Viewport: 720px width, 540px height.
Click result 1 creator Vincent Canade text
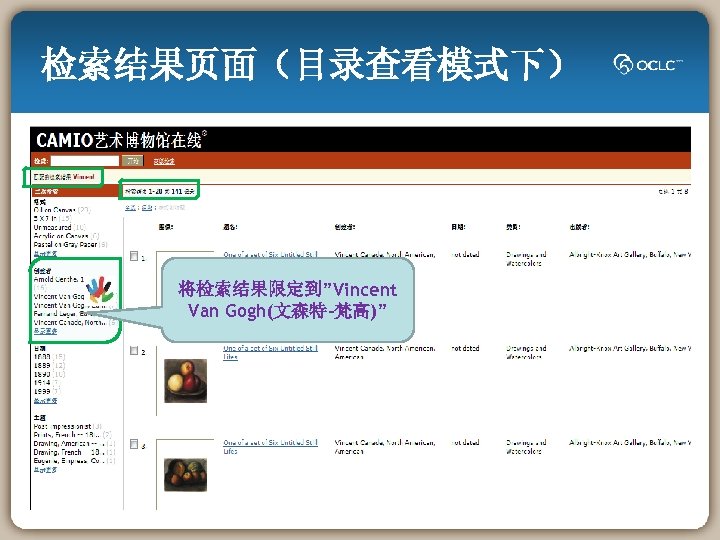(x=385, y=254)
